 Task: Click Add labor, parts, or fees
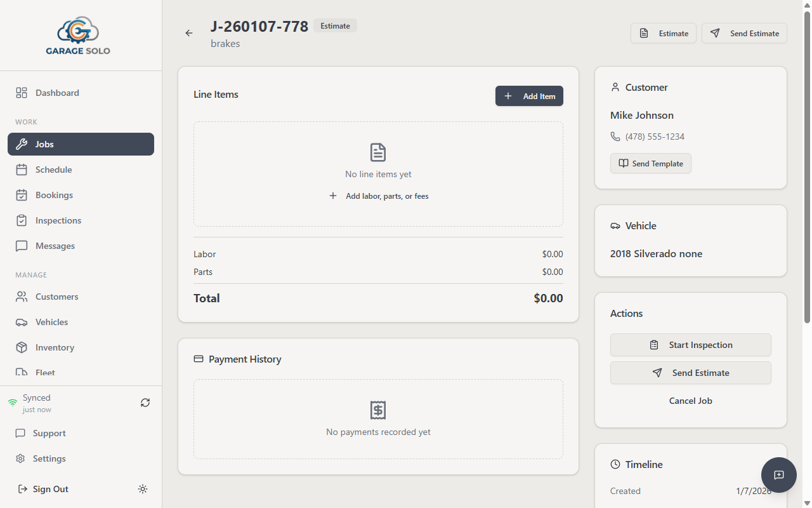tap(378, 196)
